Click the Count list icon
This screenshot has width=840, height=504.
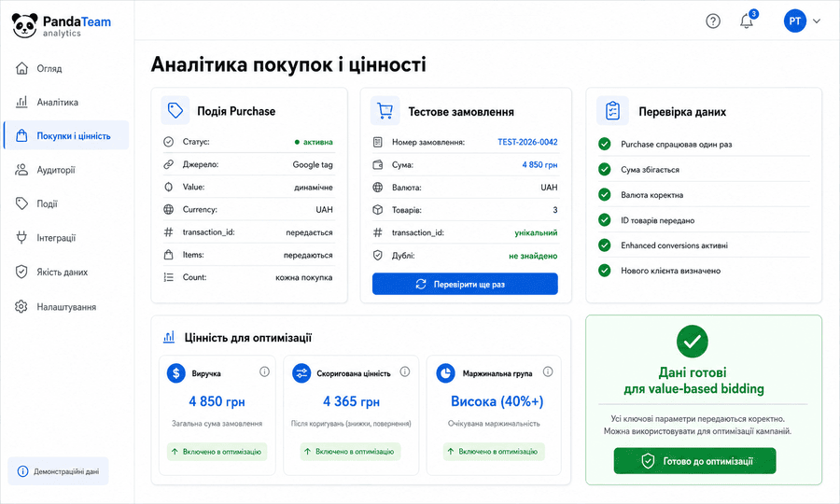click(x=168, y=277)
